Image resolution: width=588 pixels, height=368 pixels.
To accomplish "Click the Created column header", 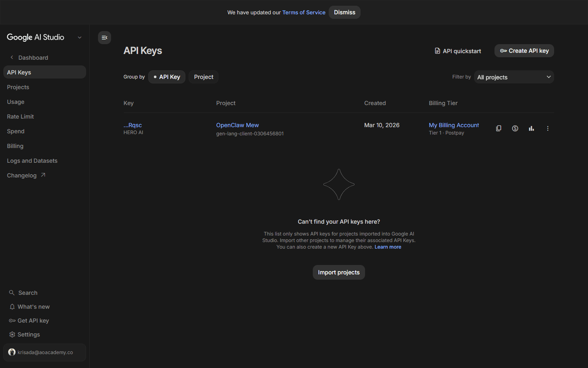I will 375,103.
